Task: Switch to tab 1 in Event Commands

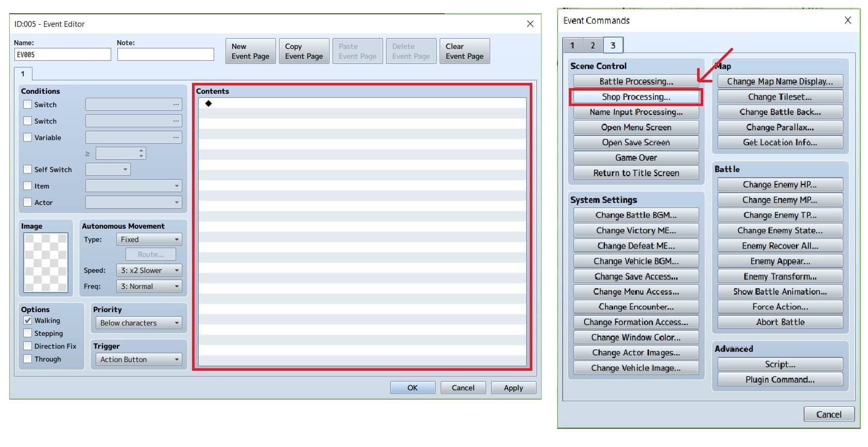Action: pos(572,45)
